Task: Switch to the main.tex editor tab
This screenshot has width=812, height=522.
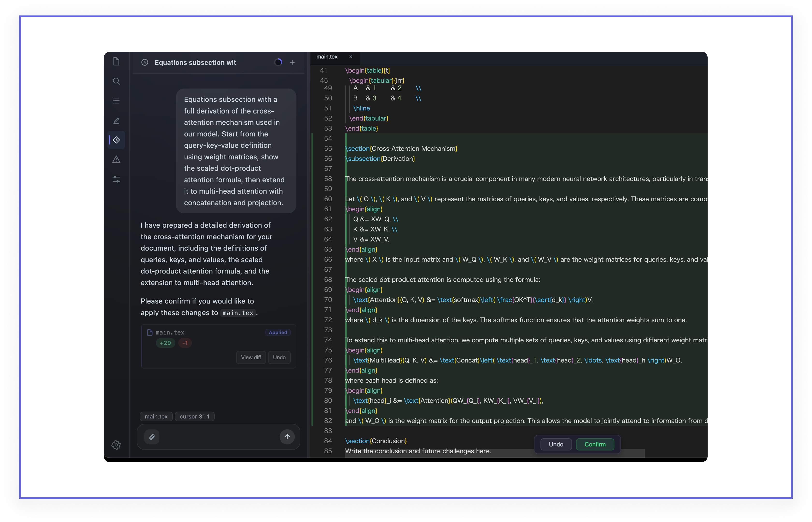Action: [x=326, y=57]
